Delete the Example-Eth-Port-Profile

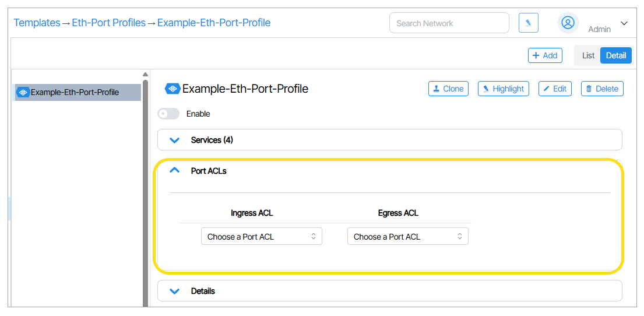click(602, 89)
